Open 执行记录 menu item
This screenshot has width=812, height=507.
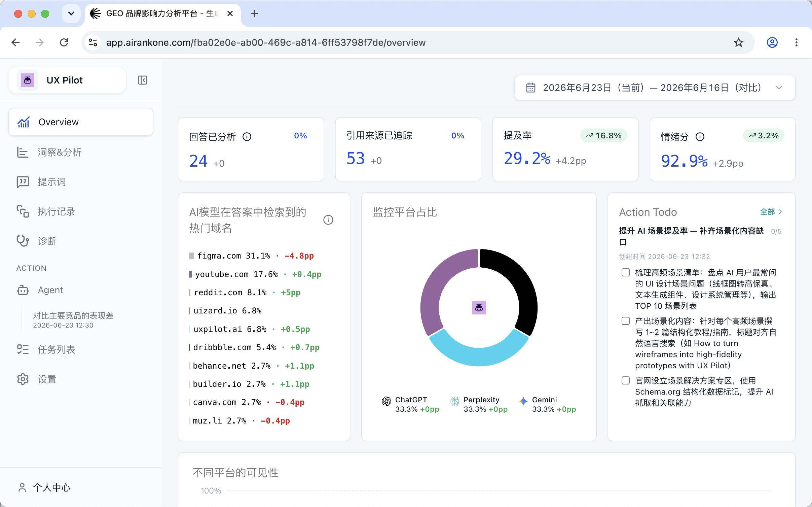(x=81, y=211)
